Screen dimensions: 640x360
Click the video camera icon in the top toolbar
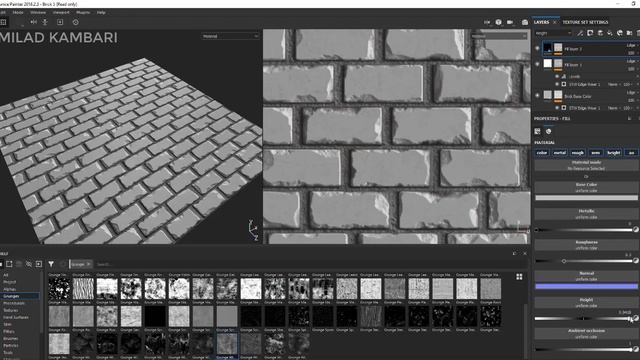click(510, 22)
